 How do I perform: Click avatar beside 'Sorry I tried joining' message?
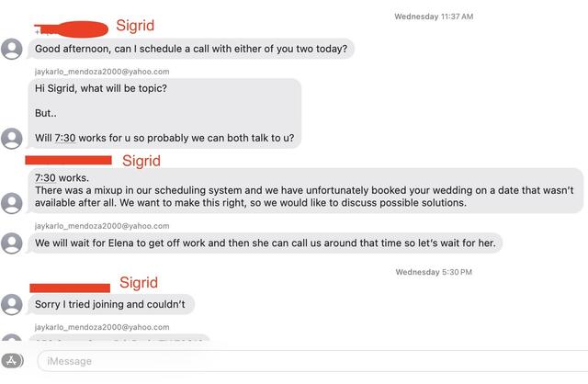[12, 304]
